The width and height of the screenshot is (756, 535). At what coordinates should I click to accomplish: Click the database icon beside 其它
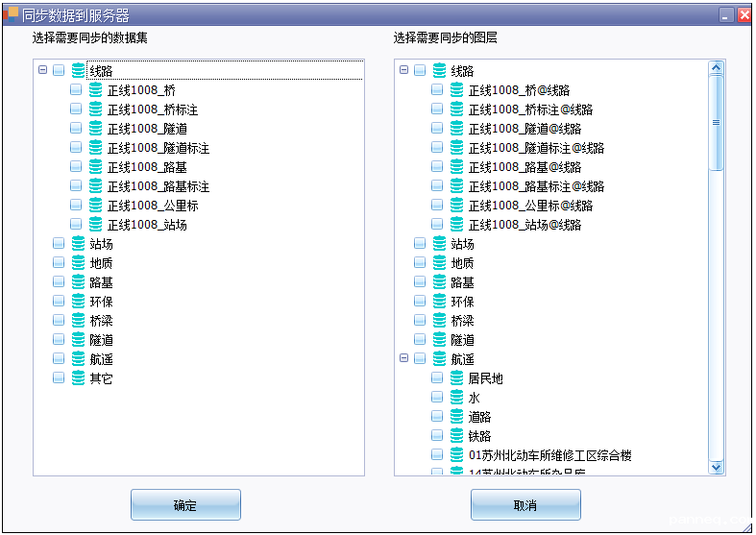[x=78, y=378]
